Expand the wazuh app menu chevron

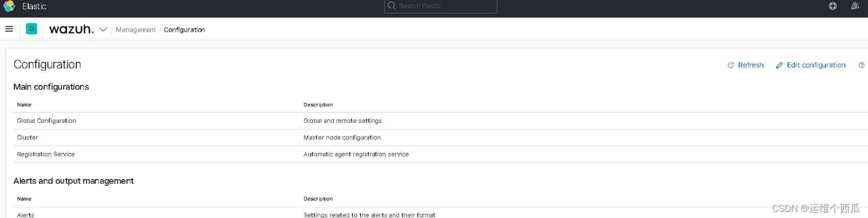(x=103, y=30)
